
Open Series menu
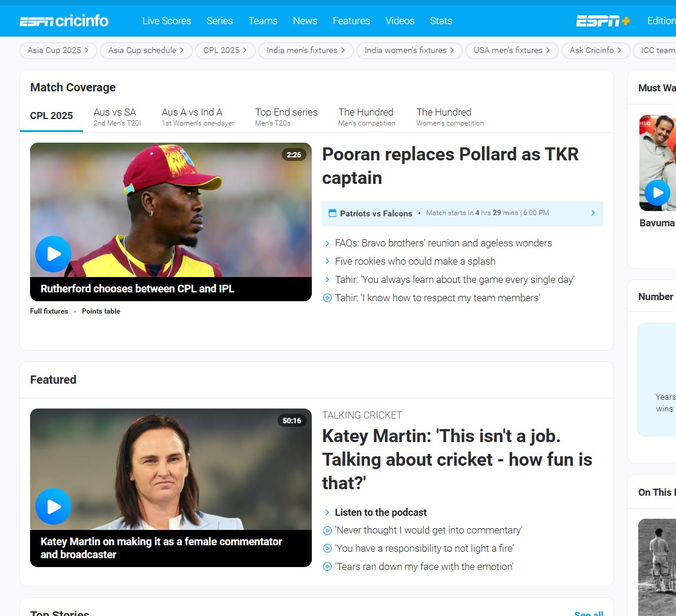tap(219, 21)
